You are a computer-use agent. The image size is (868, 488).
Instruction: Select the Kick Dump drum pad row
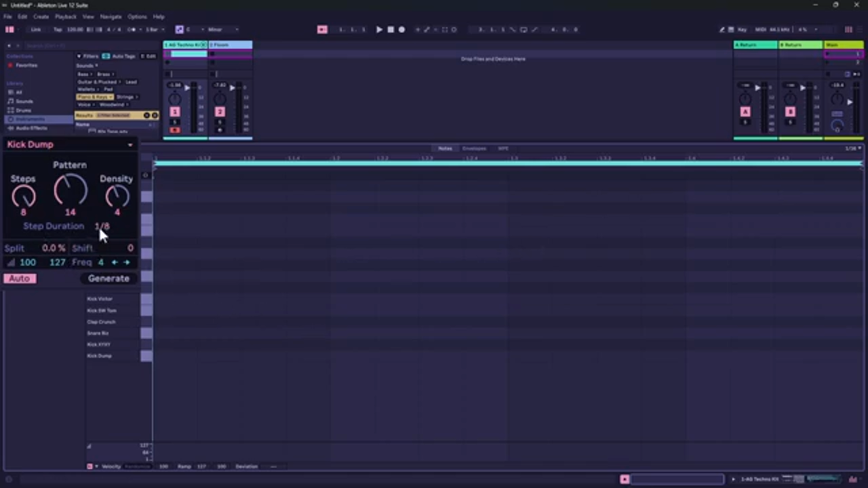pyautogui.click(x=113, y=356)
